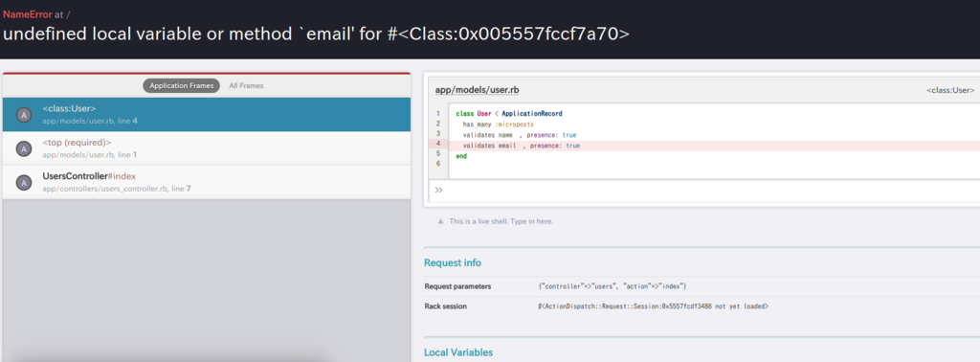The height and width of the screenshot is (362, 980).
Task: Click 'This is a live shell' hint text
Action: pyautogui.click(x=501, y=221)
